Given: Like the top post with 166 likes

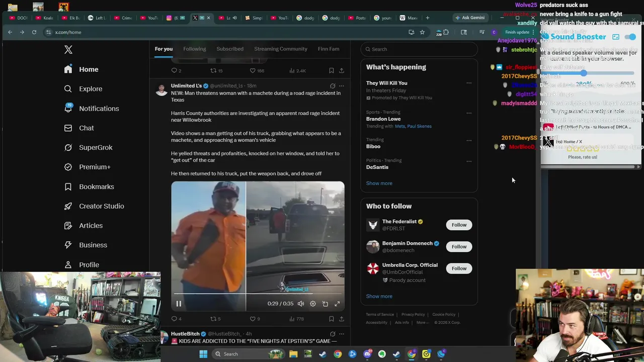Looking at the screenshot, I should pyautogui.click(x=257, y=71).
